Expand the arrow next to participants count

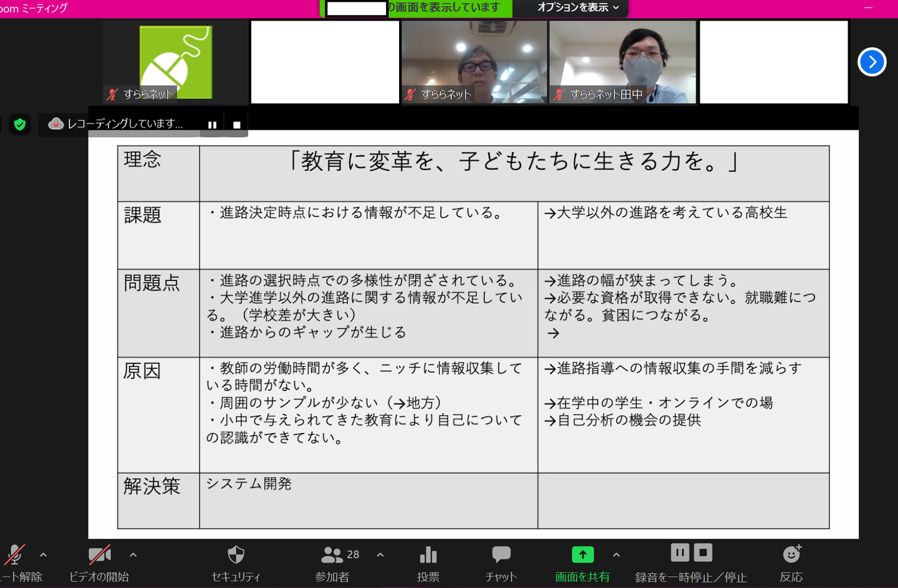[380, 554]
